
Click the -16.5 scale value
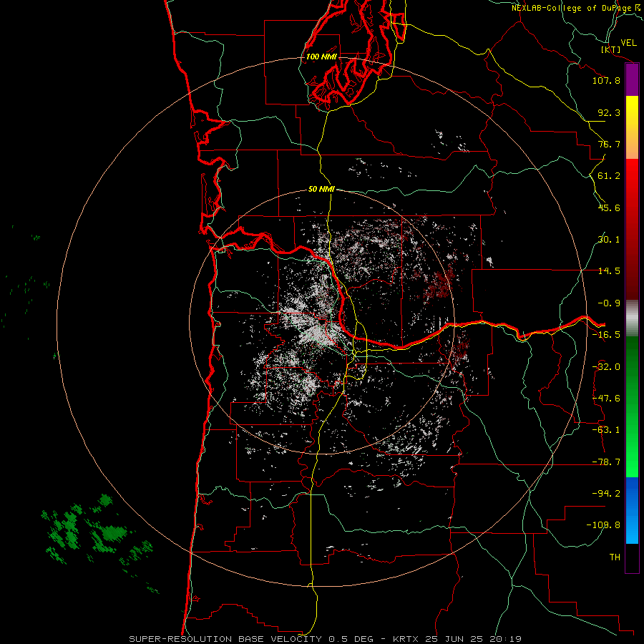point(606,335)
